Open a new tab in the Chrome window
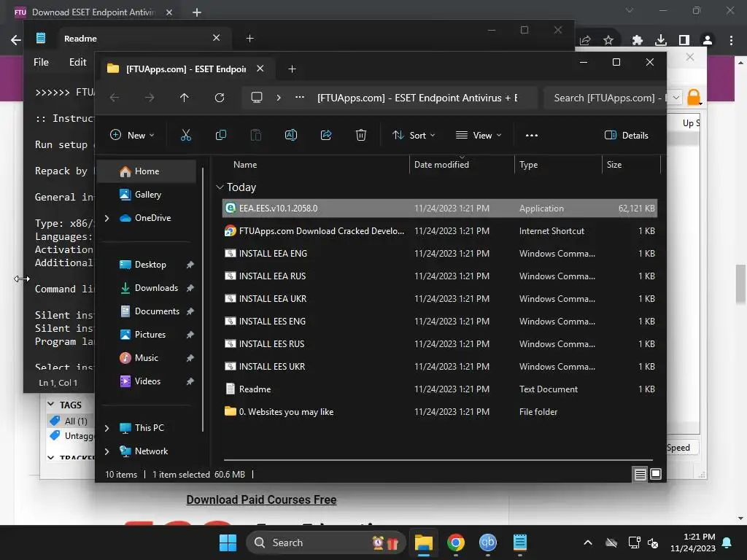747x560 pixels. point(197,12)
